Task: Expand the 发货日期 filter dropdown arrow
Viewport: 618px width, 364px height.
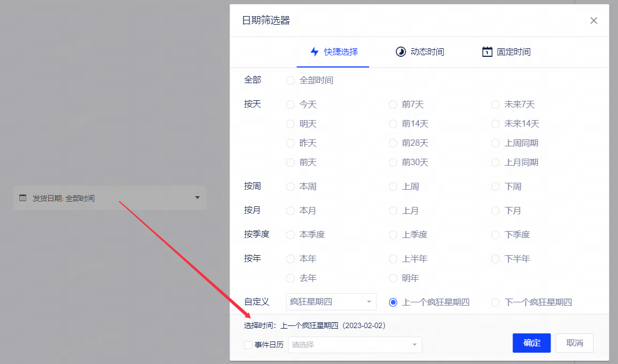Action: (x=197, y=198)
